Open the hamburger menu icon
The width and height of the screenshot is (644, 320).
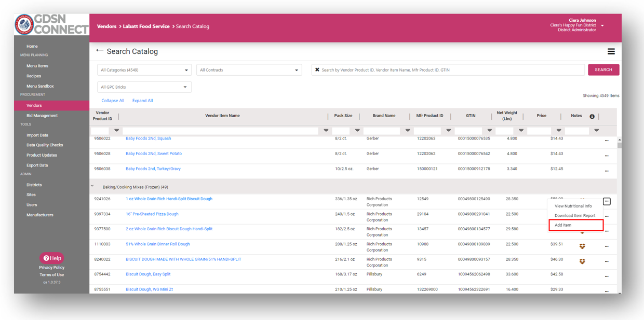(x=611, y=51)
